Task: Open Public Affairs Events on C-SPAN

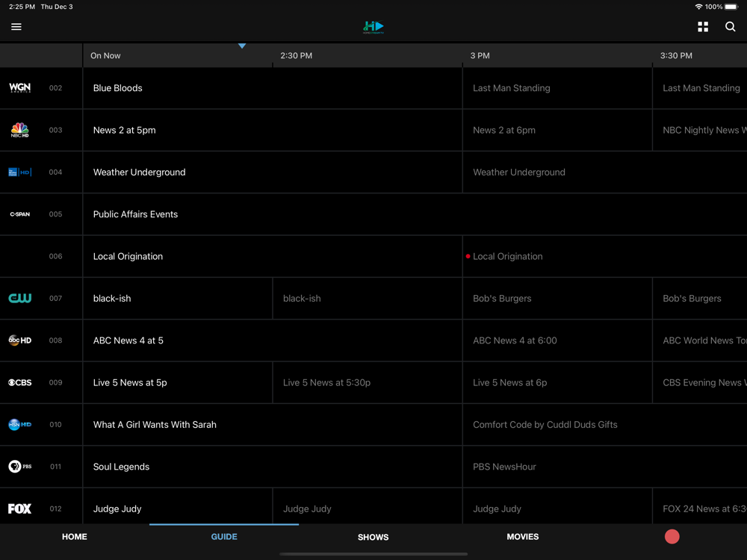Action: tap(415, 214)
